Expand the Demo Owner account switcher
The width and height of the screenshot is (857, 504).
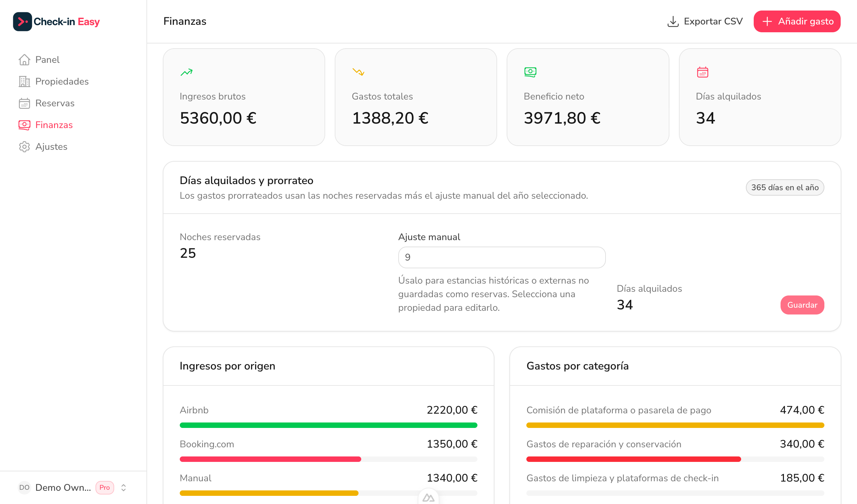(x=123, y=487)
